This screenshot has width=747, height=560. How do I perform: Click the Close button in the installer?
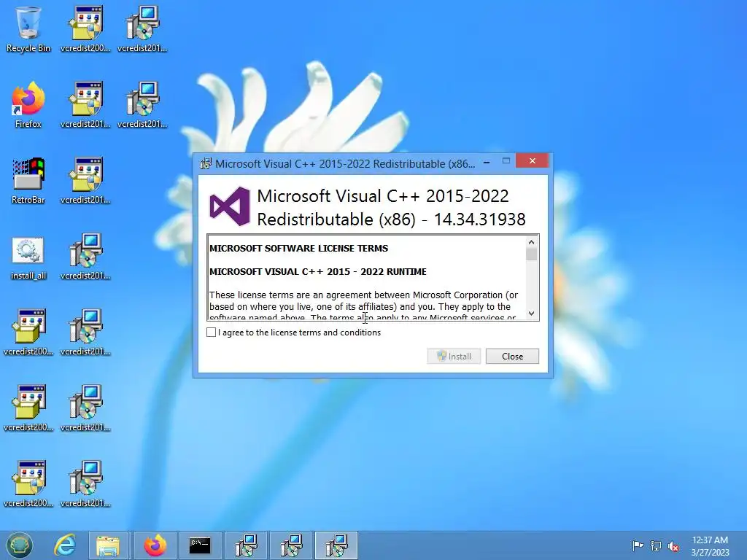(512, 356)
